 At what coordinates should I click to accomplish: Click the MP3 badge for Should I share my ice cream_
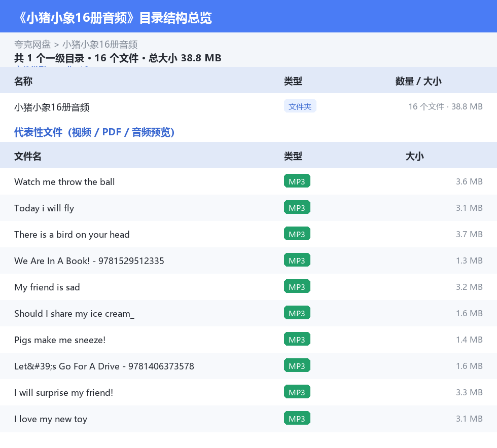(x=297, y=313)
